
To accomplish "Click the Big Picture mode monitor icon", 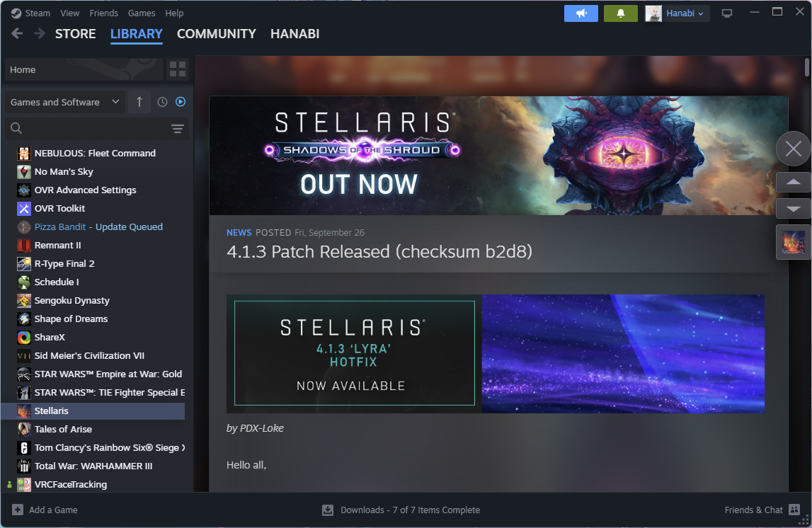I will [x=726, y=13].
